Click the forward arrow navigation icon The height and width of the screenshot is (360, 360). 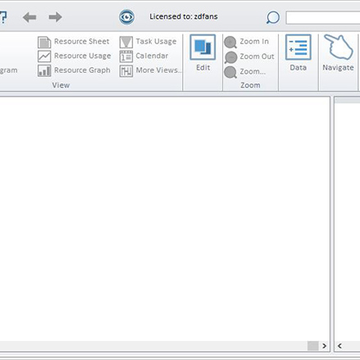55,17
